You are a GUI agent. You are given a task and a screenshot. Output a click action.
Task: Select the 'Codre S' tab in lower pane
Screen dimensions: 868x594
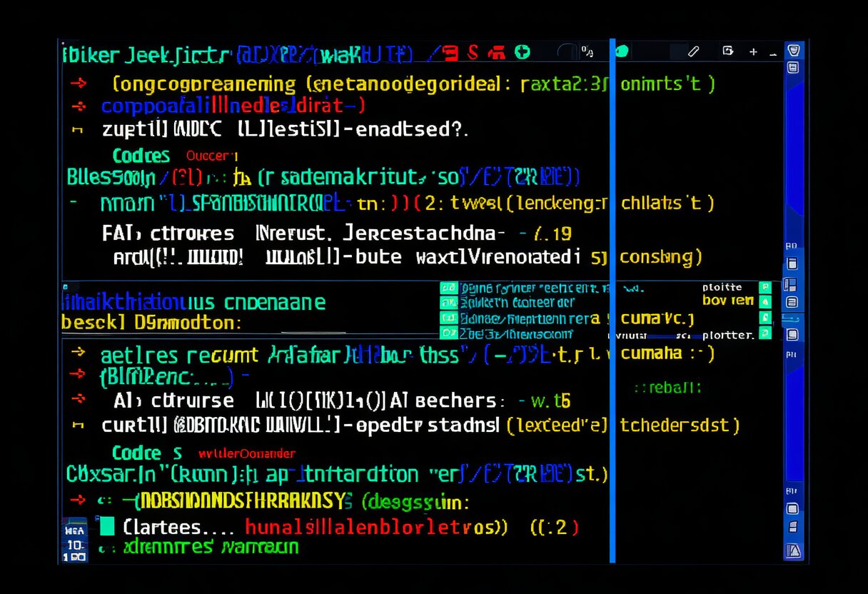(x=146, y=453)
